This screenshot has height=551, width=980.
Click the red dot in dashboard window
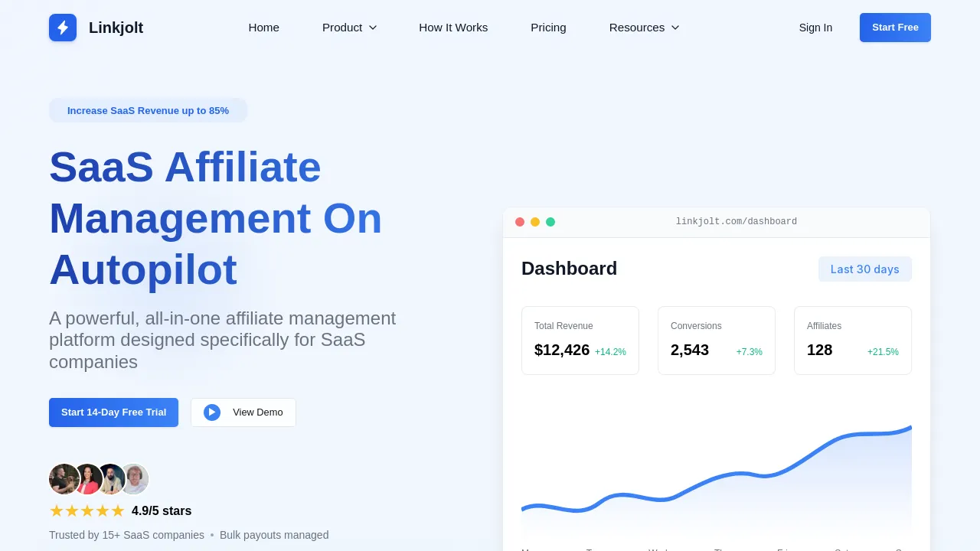[520, 222]
